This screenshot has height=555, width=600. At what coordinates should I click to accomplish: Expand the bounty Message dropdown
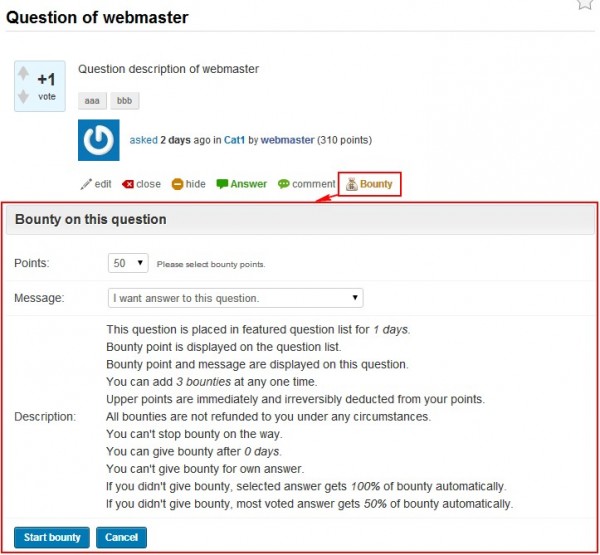pos(235,298)
